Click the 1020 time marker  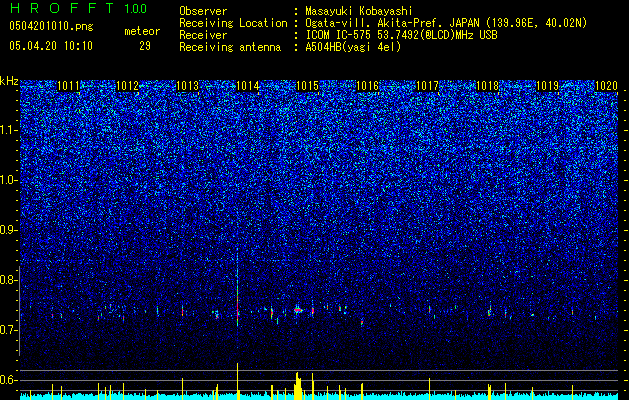pos(607,86)
